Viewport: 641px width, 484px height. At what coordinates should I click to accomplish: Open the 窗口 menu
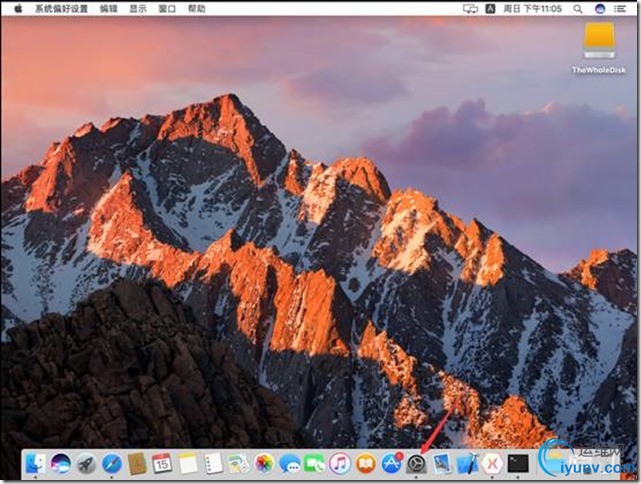pyautogui.click(x=167, y=9)
